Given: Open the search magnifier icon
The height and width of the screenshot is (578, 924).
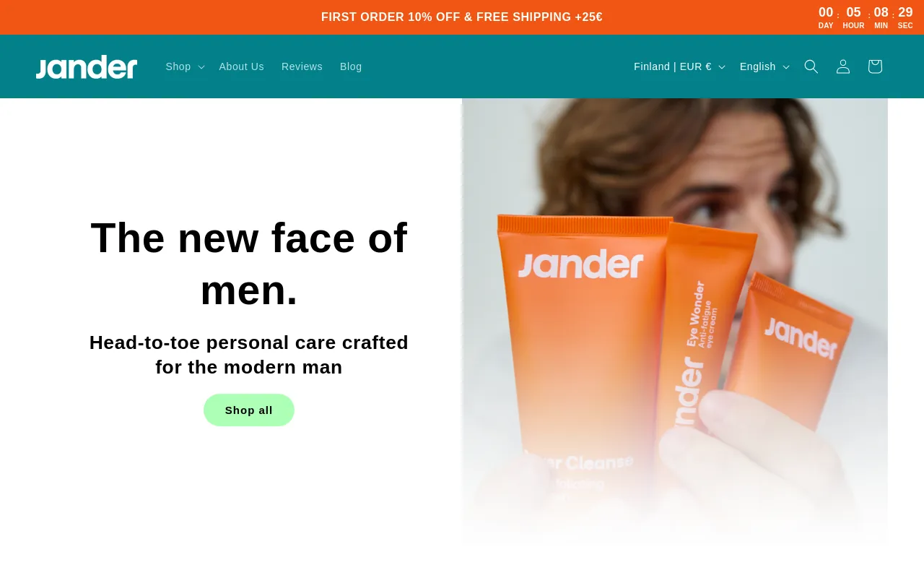Looking at the screenshot, I should (811, 66).
